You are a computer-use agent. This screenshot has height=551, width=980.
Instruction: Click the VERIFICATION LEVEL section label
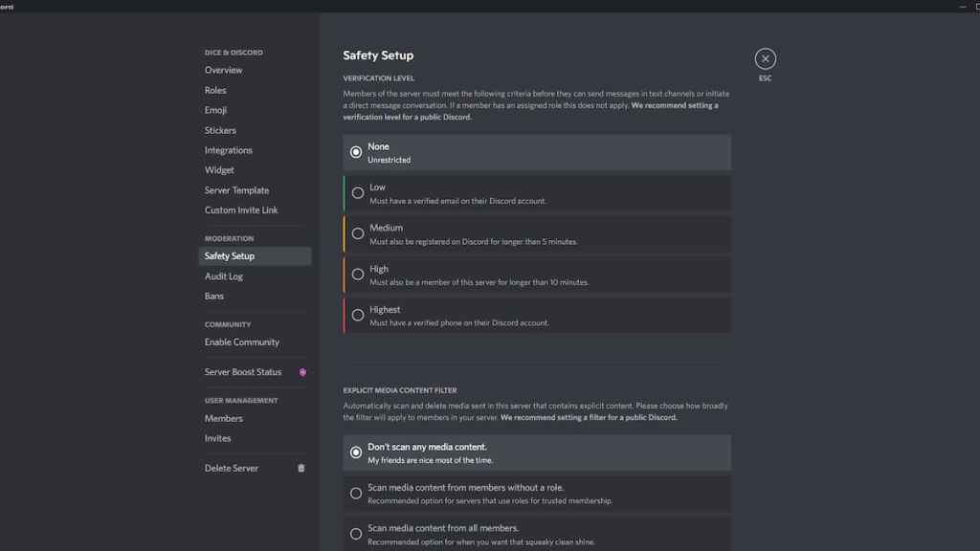point(379,78)
